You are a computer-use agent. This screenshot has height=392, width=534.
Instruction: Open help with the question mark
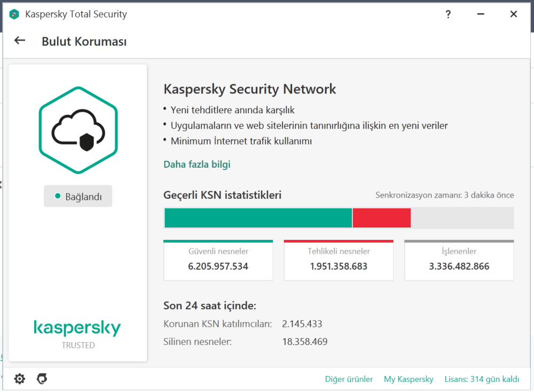point(448,14)
